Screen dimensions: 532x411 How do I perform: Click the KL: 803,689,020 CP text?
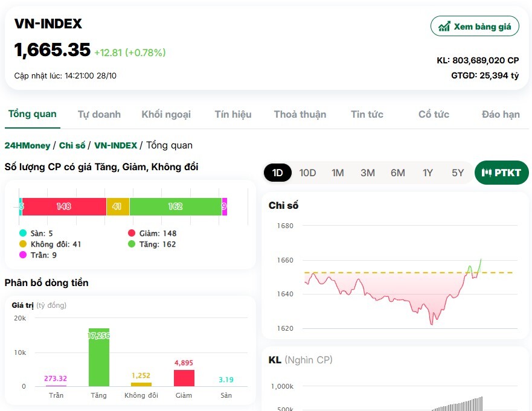(x=478, y=60)
